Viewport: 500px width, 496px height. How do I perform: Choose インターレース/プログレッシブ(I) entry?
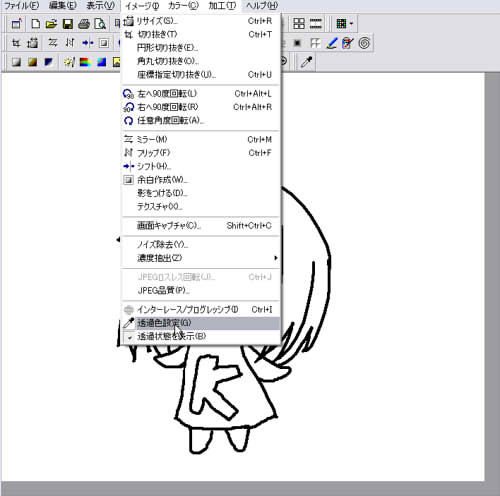(201, 310)
